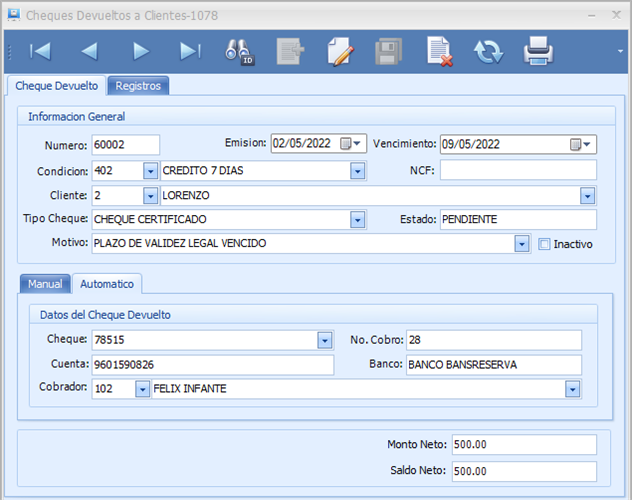Click the Monto Neto amount field
The image size is (632, 500).
tap(522, 444)
